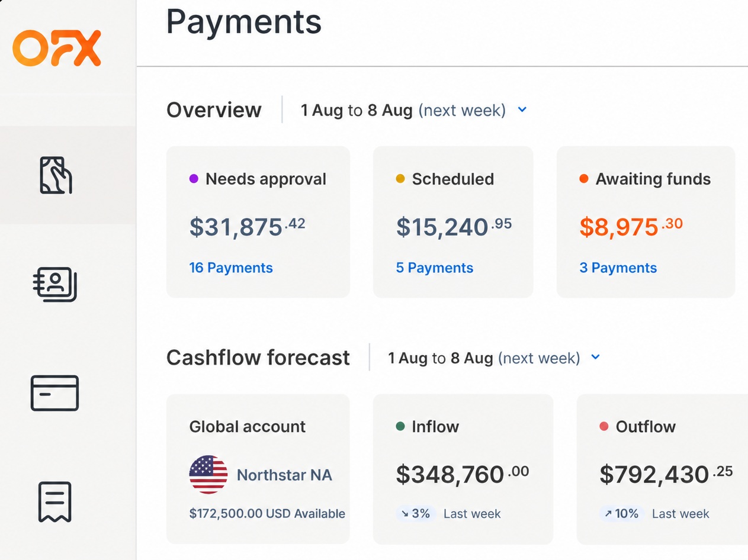The image size is (748, 560).
Task: Open the Overview '1 Aug to 8 Aug' date selector
Action: (x=414, y=110)
